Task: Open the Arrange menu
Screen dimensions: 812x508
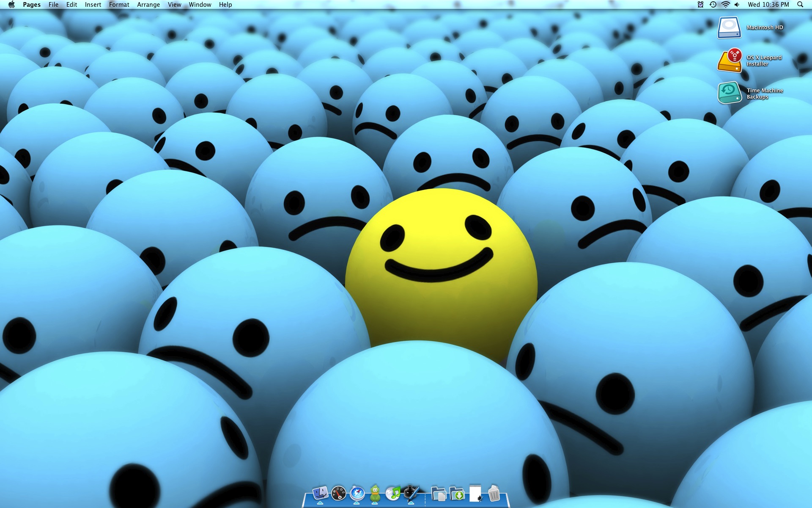Action: tap(148, 5)
